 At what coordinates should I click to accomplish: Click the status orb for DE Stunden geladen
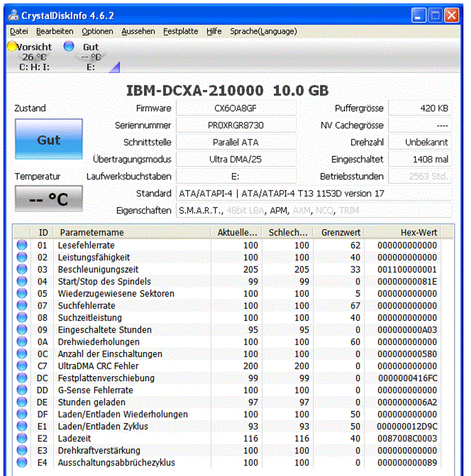click(22, 402)
